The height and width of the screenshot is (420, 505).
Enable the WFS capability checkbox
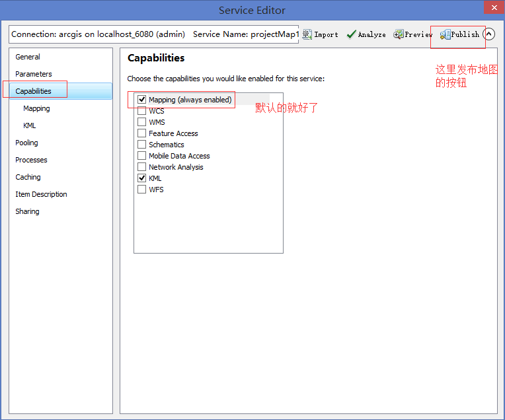(x=141, y=190)
